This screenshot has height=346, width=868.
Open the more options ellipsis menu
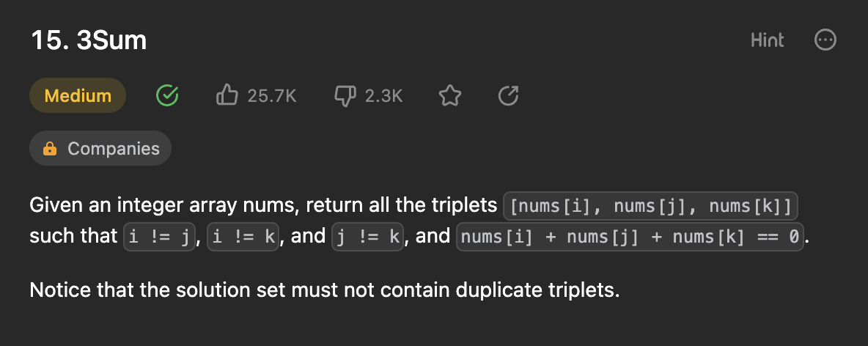[x=825, y=40]
